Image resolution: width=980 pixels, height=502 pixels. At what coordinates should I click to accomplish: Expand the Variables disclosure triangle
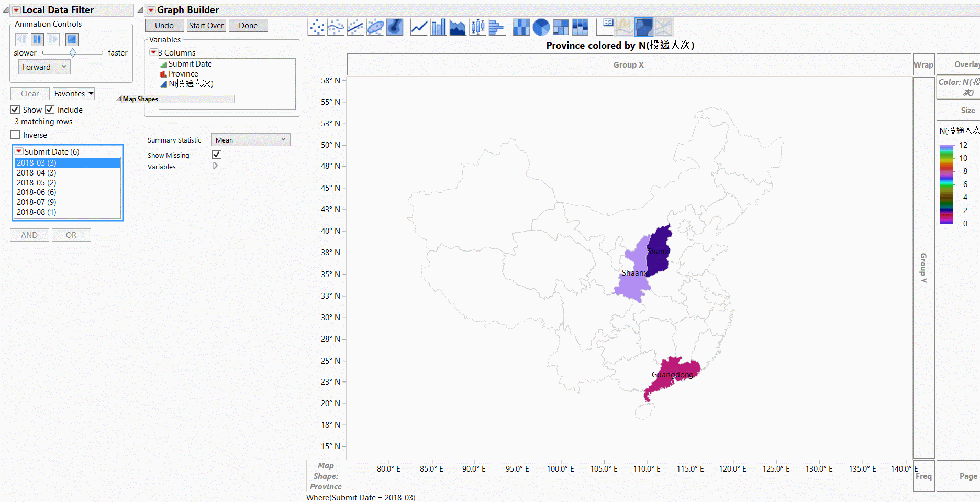tap(215, 166)
